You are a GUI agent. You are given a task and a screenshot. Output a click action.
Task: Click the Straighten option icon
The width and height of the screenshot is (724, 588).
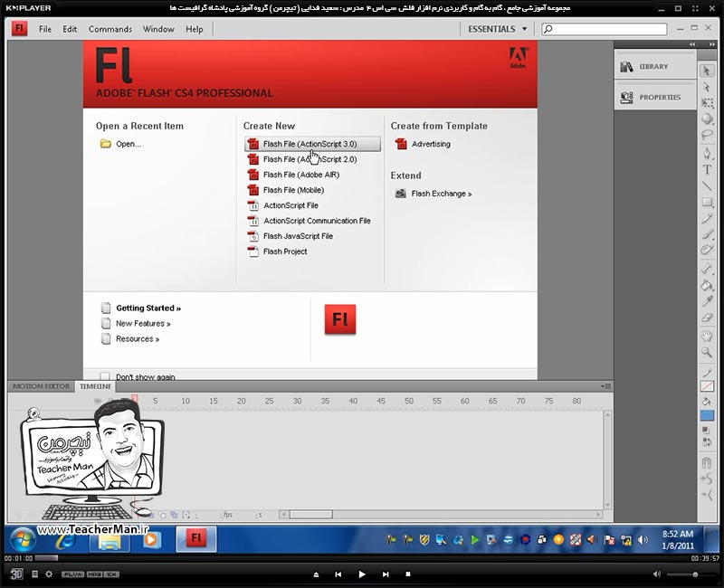[707, 494]
